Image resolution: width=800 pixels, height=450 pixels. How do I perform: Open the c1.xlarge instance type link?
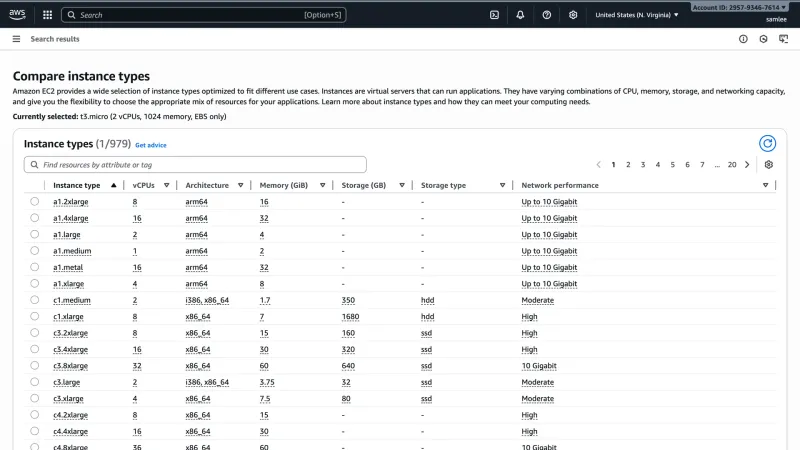click(68, 316)
